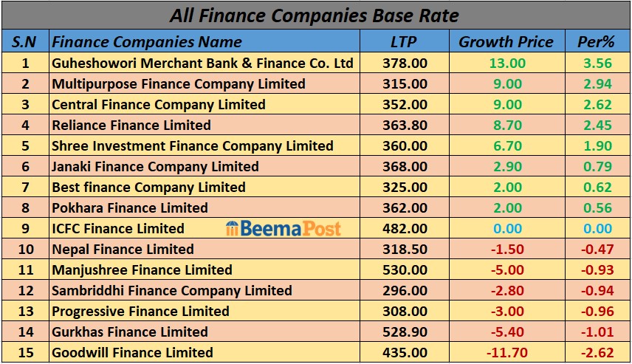
Task: Click Reliance Finance Limited LTP value 363.80
Action: pyautogui.click(x=405, y=125)
